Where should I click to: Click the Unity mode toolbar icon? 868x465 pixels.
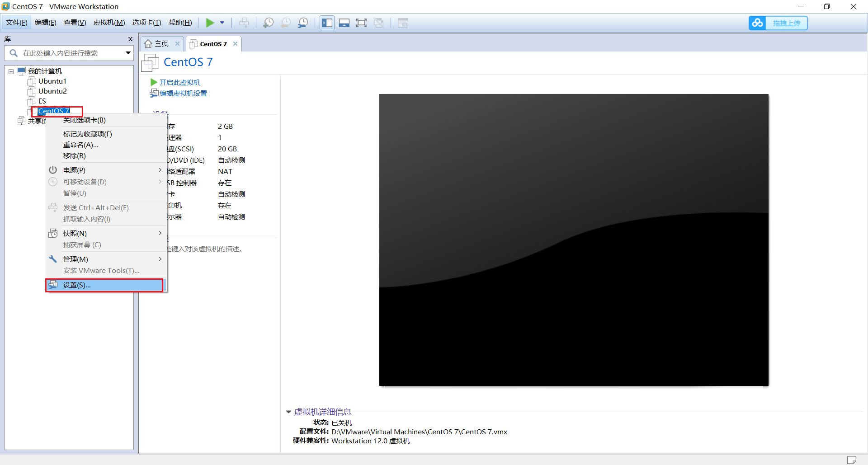(379, 23)
